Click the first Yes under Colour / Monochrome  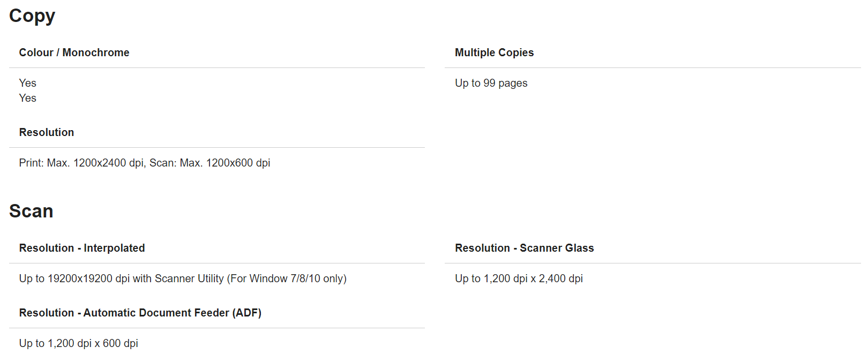pyautogui.click(x=28, y=83)
